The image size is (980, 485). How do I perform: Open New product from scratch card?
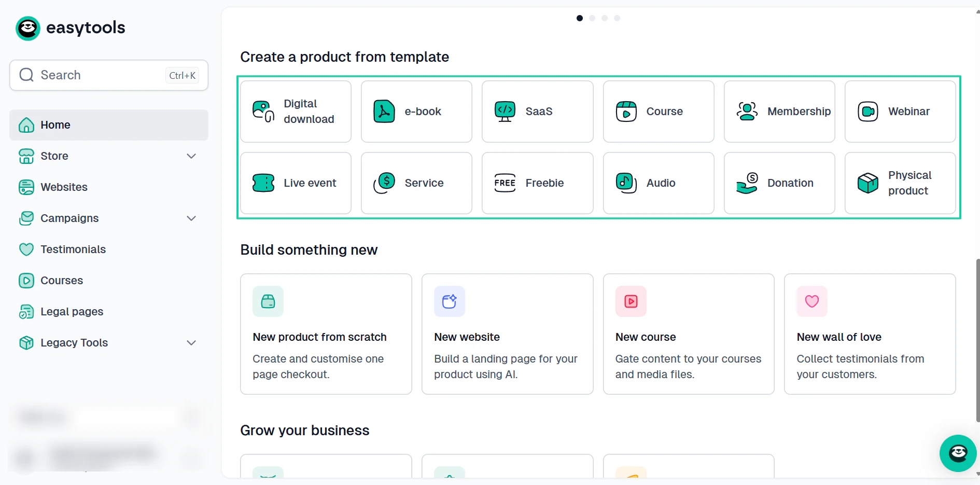coord(326,334)
